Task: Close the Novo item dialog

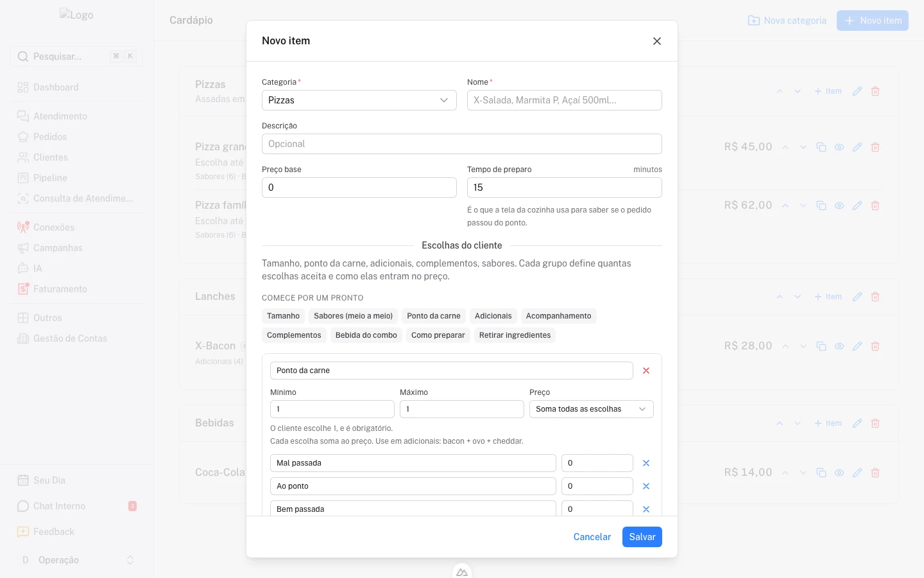Action: (657, 41)
